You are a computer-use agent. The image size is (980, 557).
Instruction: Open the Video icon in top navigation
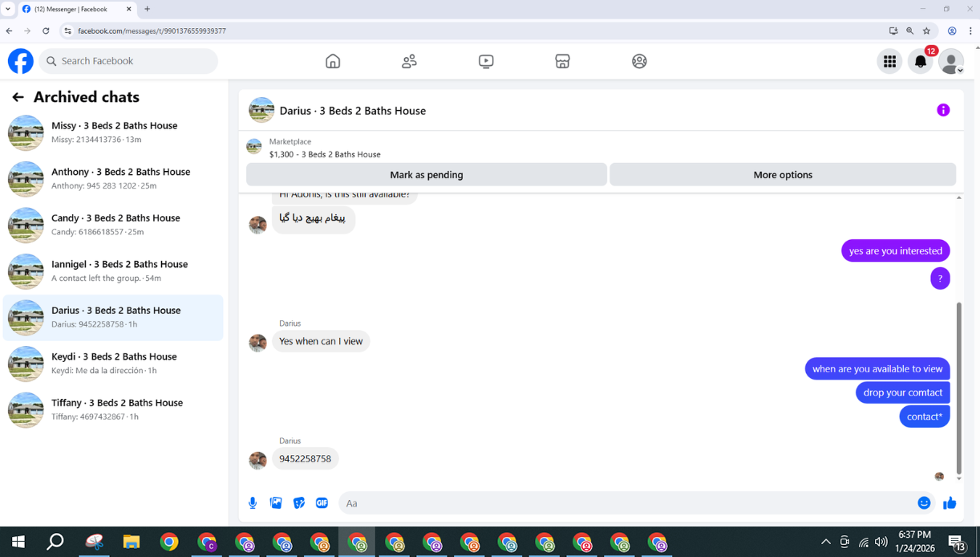[486, 61]
